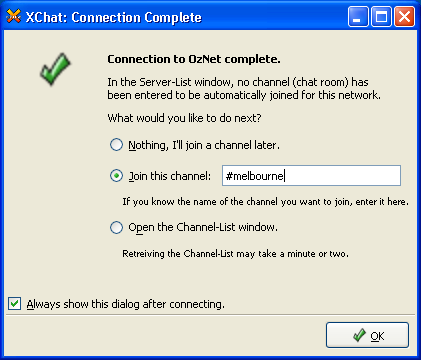This screenshot has width=421, height=360.
Task: Maximize the Connection Complete dialog
Action: [381, 16]
